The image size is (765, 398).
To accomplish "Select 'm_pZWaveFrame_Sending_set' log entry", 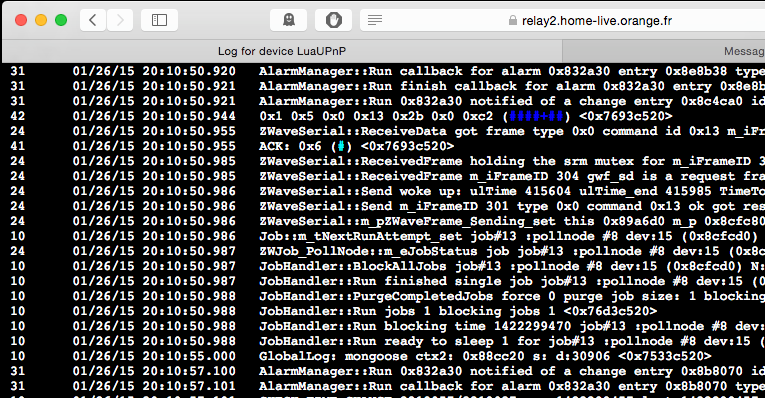I will click(512, 221).
